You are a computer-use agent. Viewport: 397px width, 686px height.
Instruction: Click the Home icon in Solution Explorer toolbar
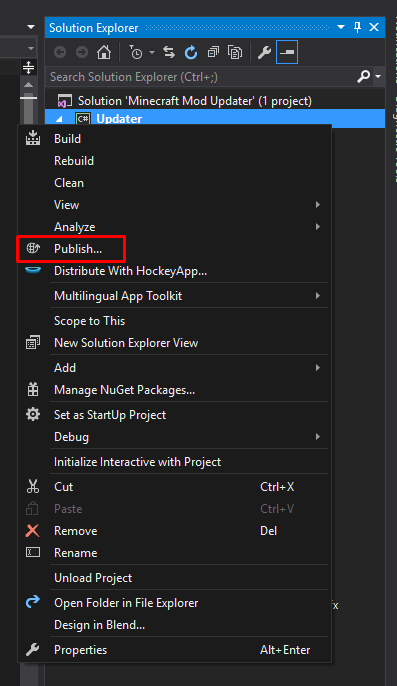pos(104,52)
